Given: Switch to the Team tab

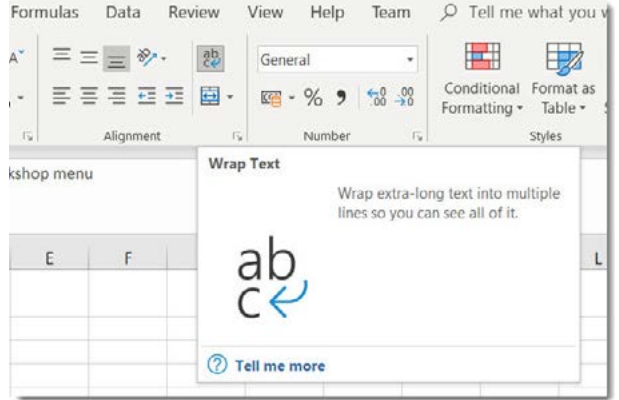Looking at the screenshot, I should (391, 13).
